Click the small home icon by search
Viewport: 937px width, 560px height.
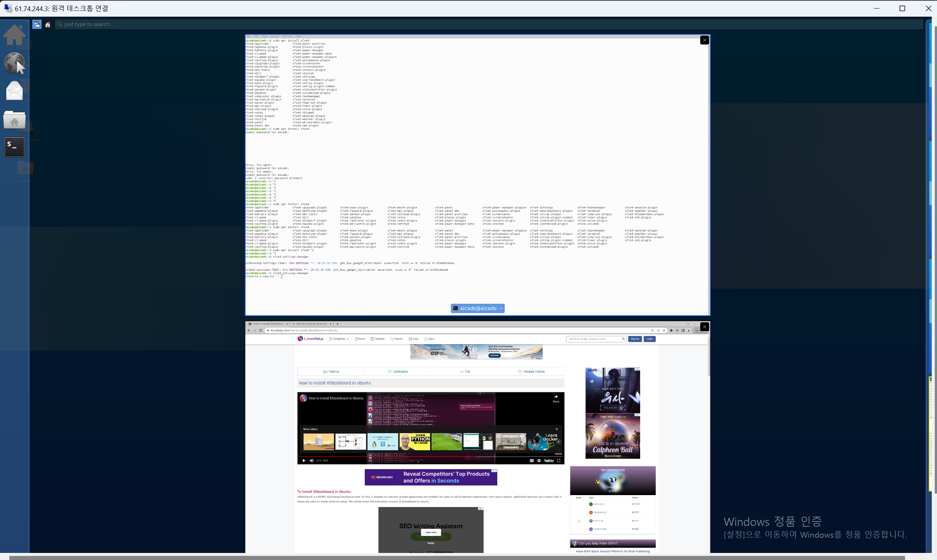[x=47, y=24]
